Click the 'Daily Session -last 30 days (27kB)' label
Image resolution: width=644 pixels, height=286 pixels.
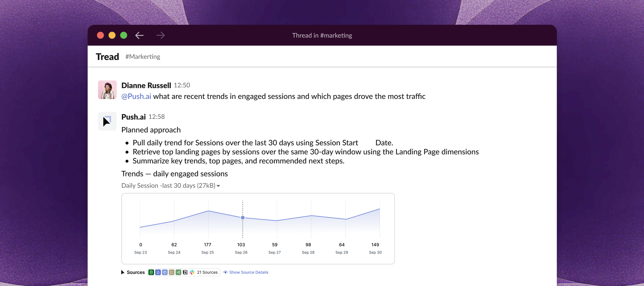point(168,186)
